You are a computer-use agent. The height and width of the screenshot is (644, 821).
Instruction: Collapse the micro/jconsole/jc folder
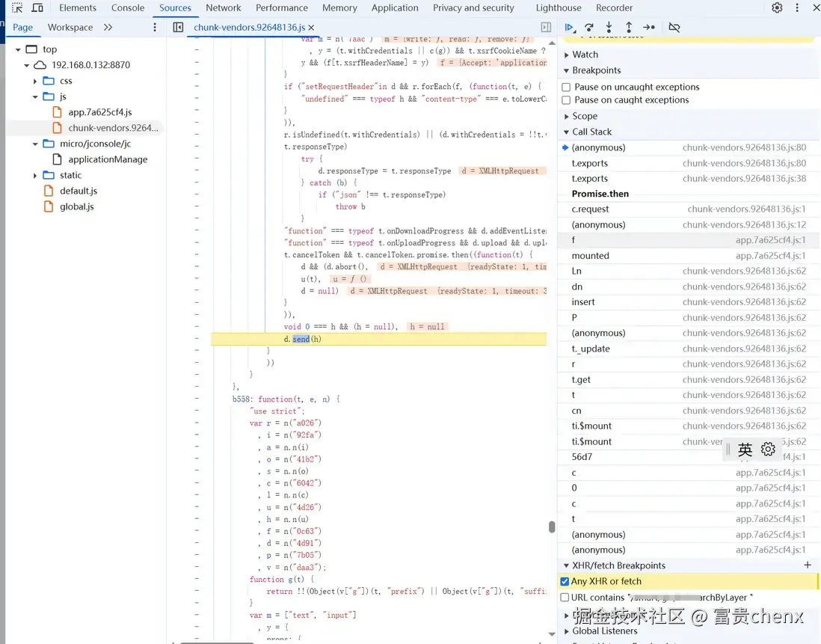pos(34,144)
